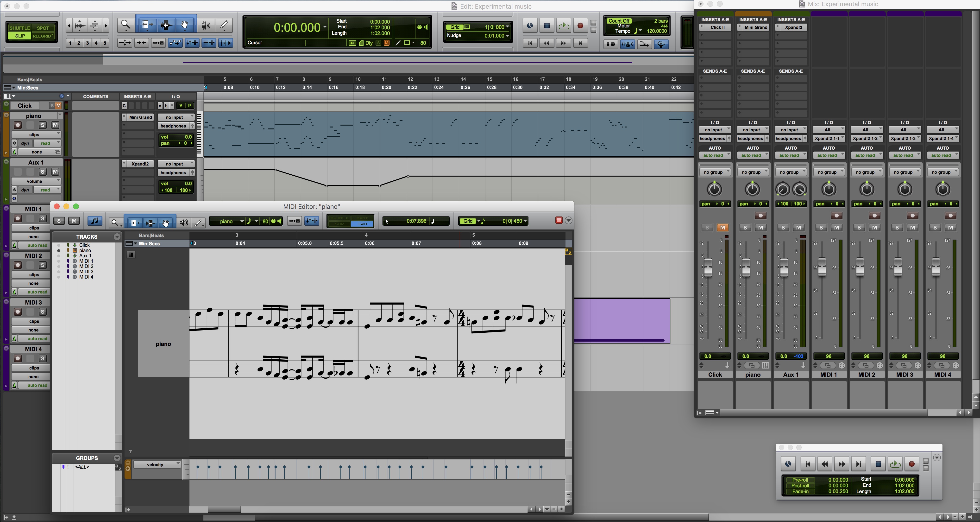Open TRACKS list menu in MIDI Editor

[117, 237]
